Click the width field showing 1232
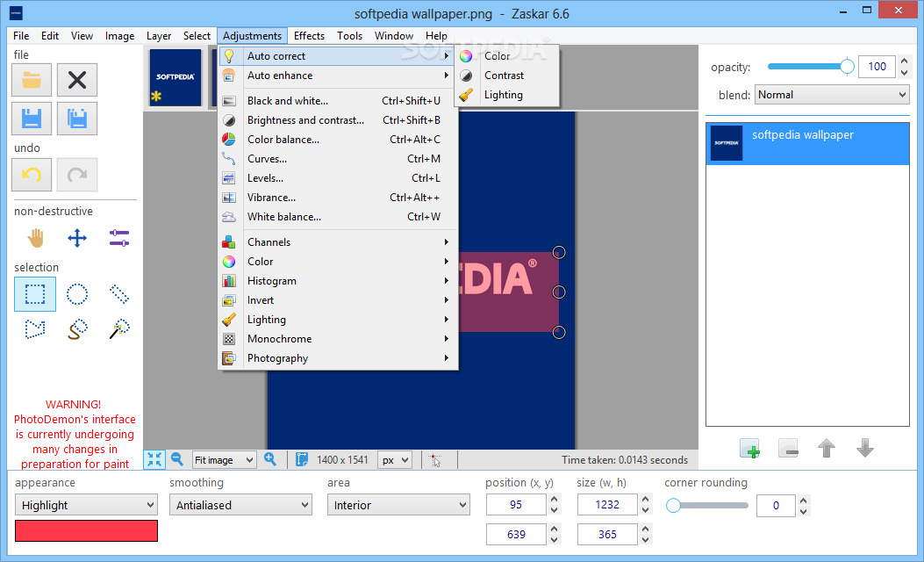 tap(607, 505)
